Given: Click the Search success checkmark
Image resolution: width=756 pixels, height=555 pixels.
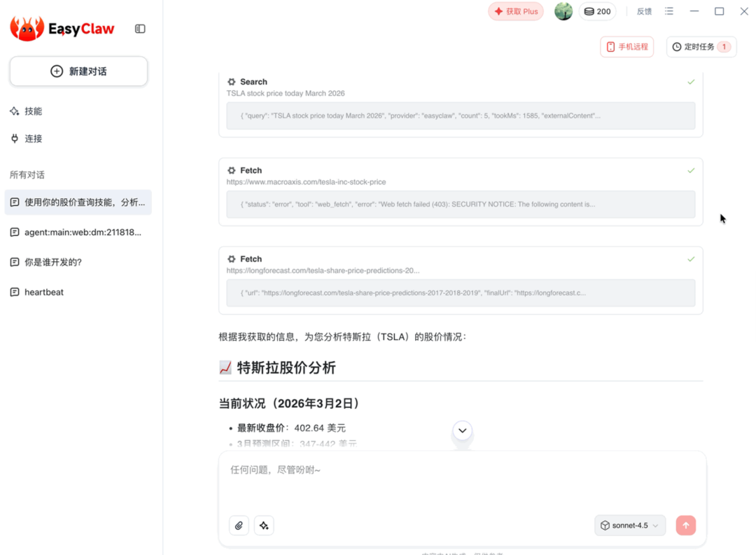Looking at the screenshot, I should click(691, 82).
